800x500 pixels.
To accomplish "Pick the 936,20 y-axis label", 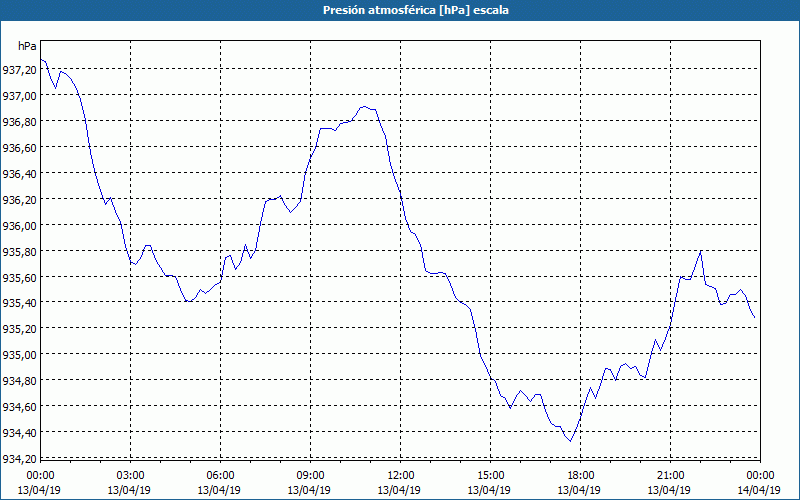I will pyautogui.click(x=19, y=199).
